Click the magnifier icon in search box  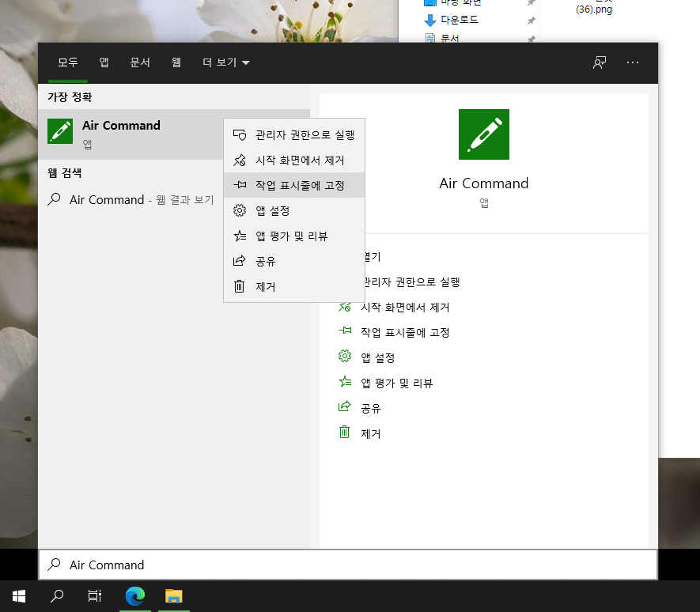54,565
